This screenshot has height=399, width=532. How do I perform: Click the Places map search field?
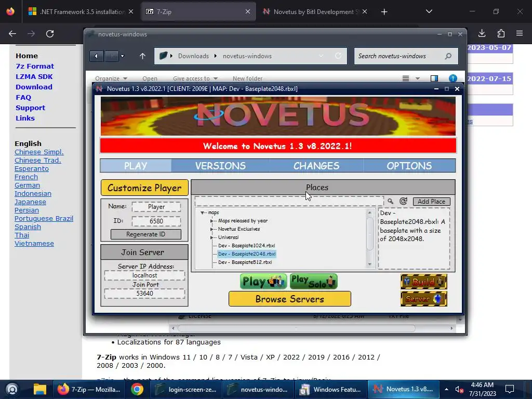[289, 201]
